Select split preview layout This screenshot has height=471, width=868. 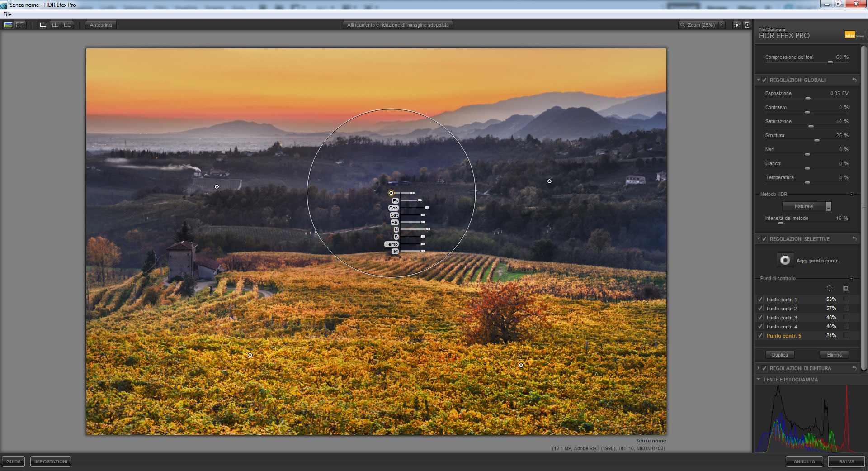click(55, 25)
